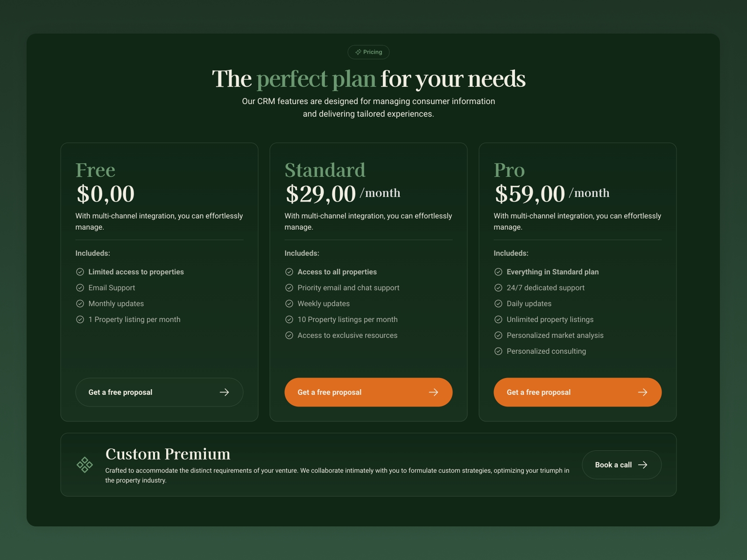
Task: Click the check icon beside Personalized consulting
Action: coord(497,351)
